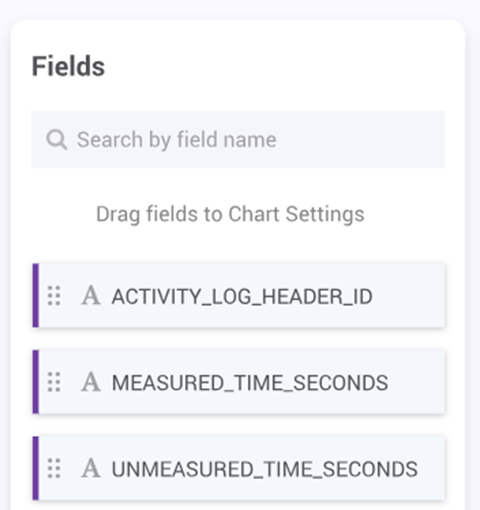Click the purple bar on MEASURED_TIME_SECONDS card
Image resolution: width=480 pixels, height=510 pixels.
click(x=36, y=382)
